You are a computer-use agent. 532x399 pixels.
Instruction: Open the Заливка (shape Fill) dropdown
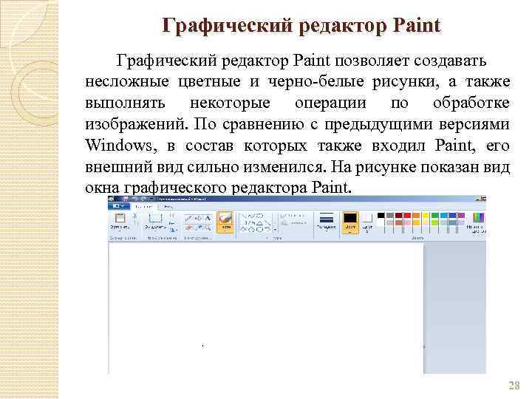[294, 223]
